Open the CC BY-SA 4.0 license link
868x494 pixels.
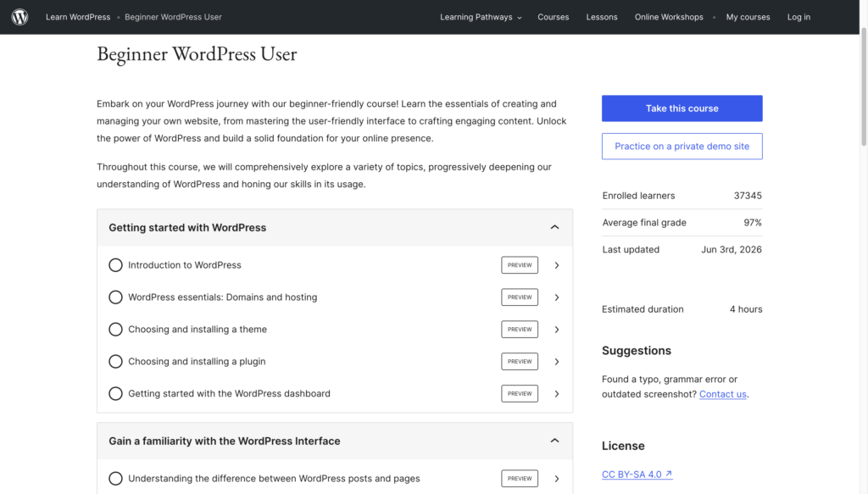[637, 475]
